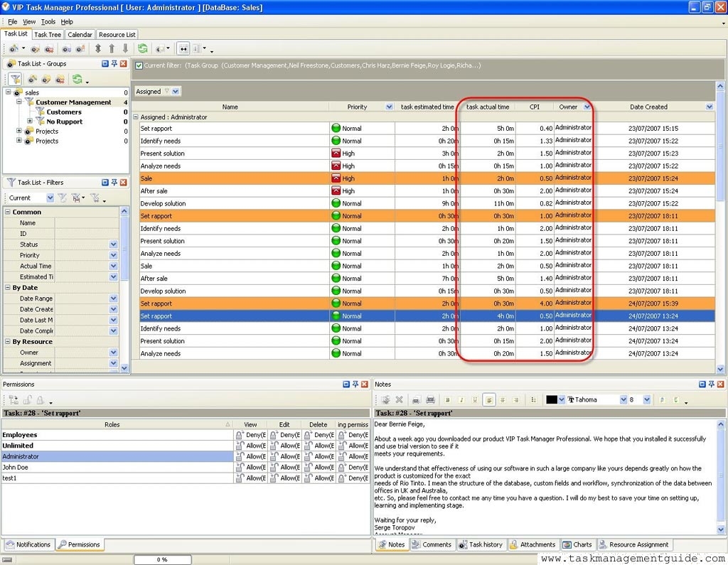
Task: Click the Move Down arrow toolbar icon
Action: click(125, 48)
